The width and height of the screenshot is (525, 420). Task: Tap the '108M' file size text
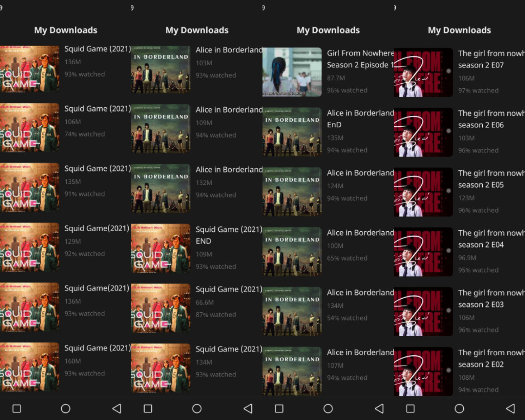point(466,377)
